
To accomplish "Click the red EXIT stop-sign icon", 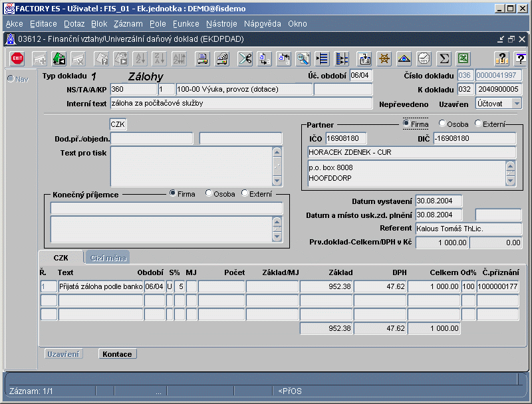I will (x=17, y=58).
